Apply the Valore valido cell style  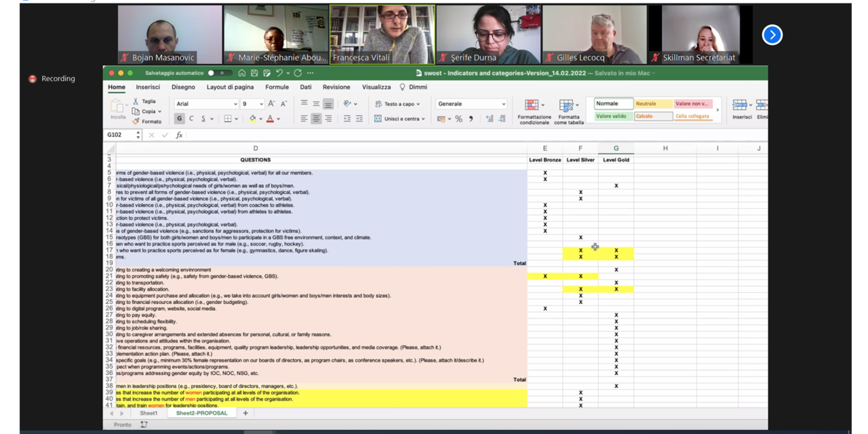point(611,116)
